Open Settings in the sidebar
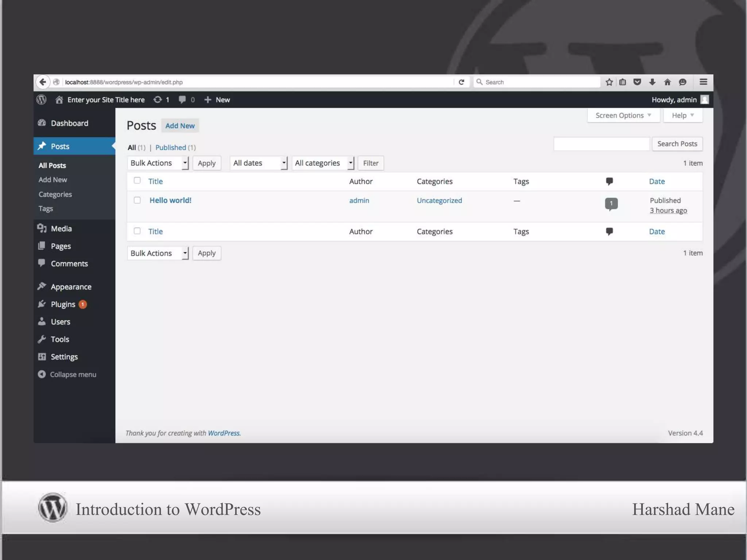Screen dimensions: 747x560 tap(74, 357)
